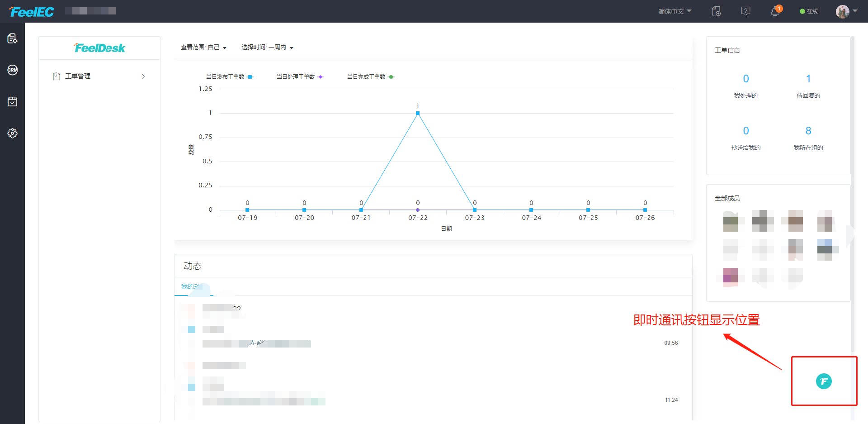Click the first member avatar under 全部成员
Screen dimensions: 868x424
[731, 221]
